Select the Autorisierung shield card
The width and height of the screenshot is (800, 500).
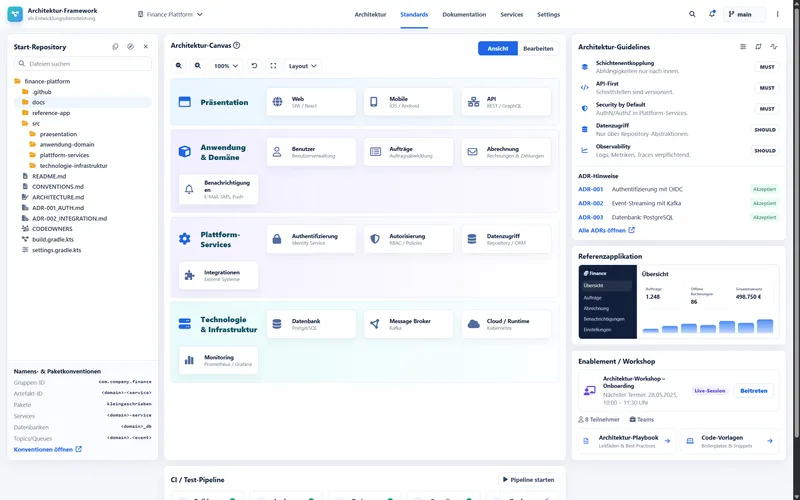click(408, 239)
